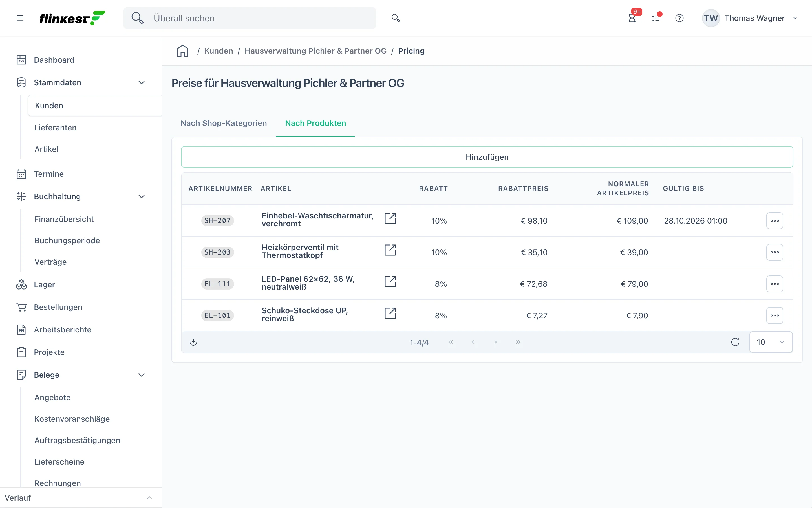
Task: Open Lager in sidebar
Action: tap(44, 284)
